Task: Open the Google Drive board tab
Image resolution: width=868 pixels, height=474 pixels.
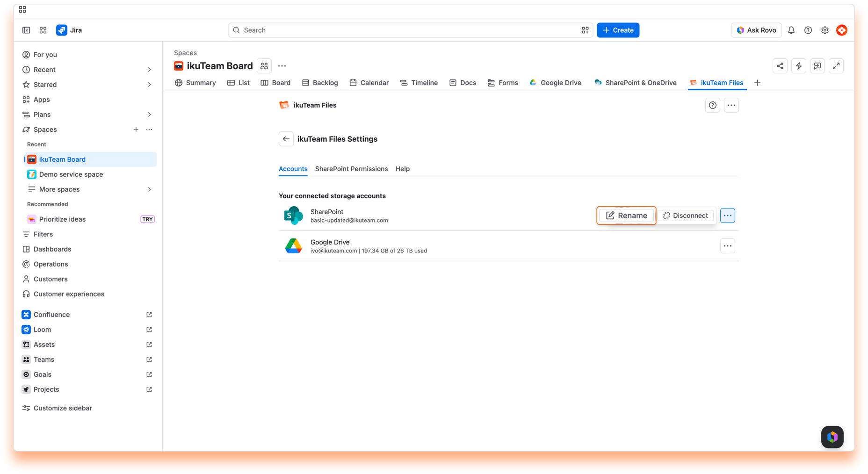Action: [x=555, y=83]
